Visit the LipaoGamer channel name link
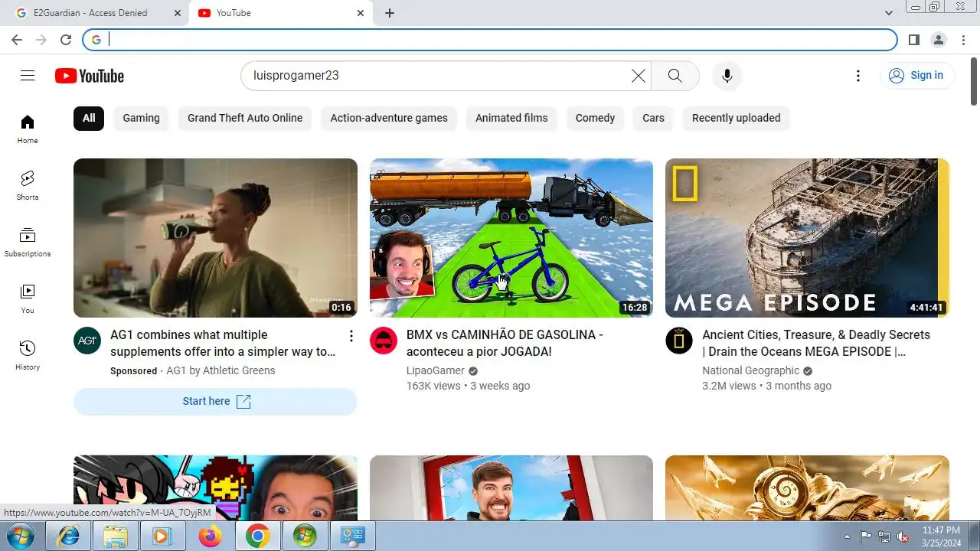 [x=436, y=370]
